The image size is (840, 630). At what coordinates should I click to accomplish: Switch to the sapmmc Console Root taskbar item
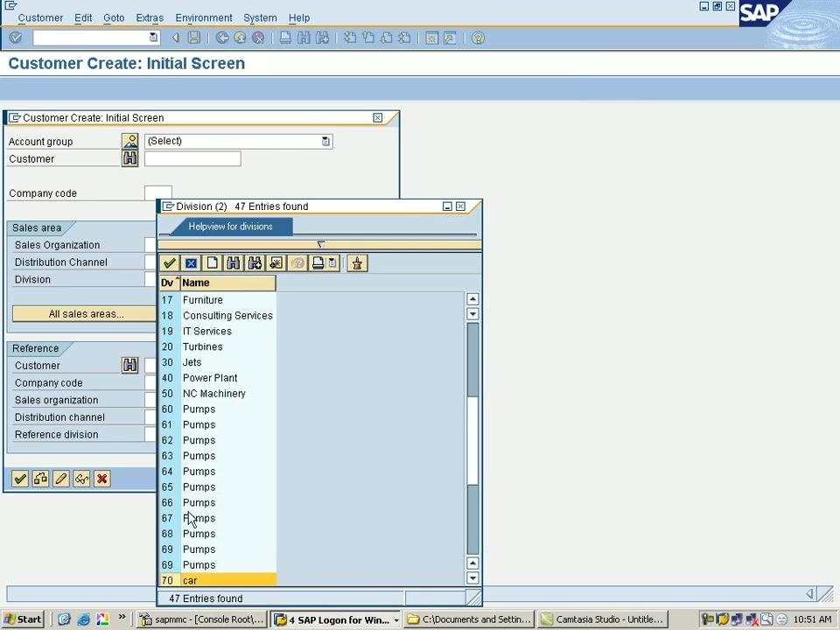tap(202, 619)
